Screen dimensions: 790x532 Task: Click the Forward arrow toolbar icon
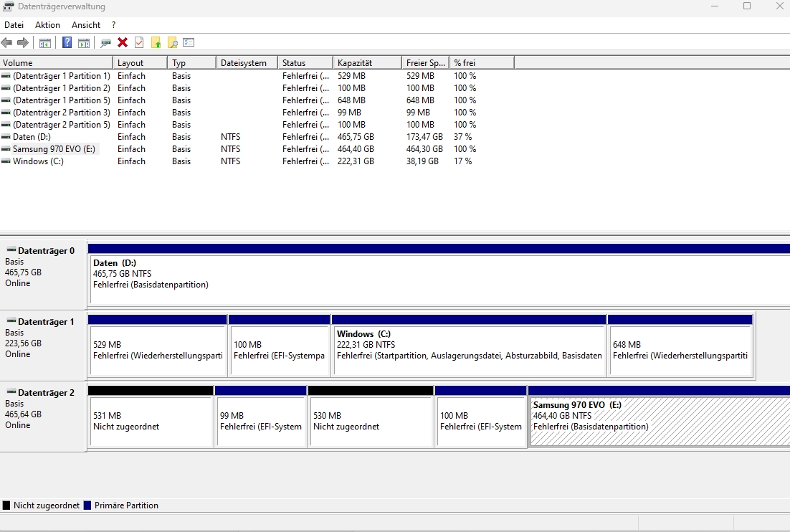(x=23, y=43)
